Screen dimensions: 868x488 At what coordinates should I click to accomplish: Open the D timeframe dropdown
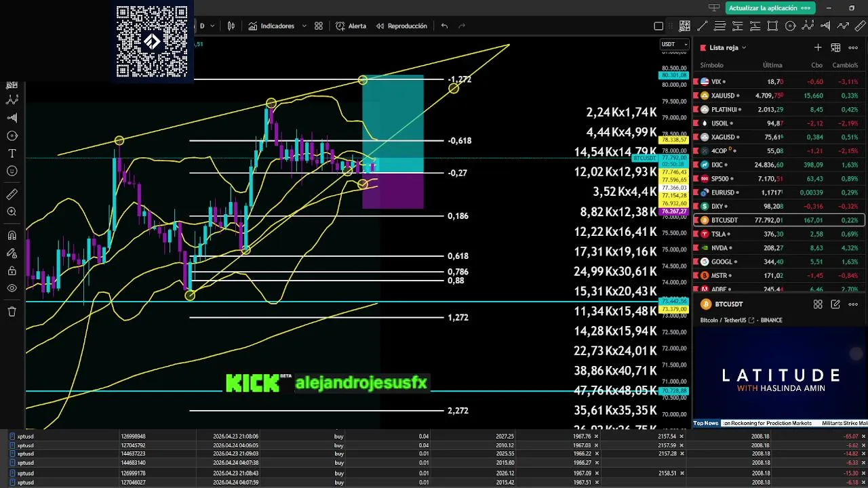207,26
